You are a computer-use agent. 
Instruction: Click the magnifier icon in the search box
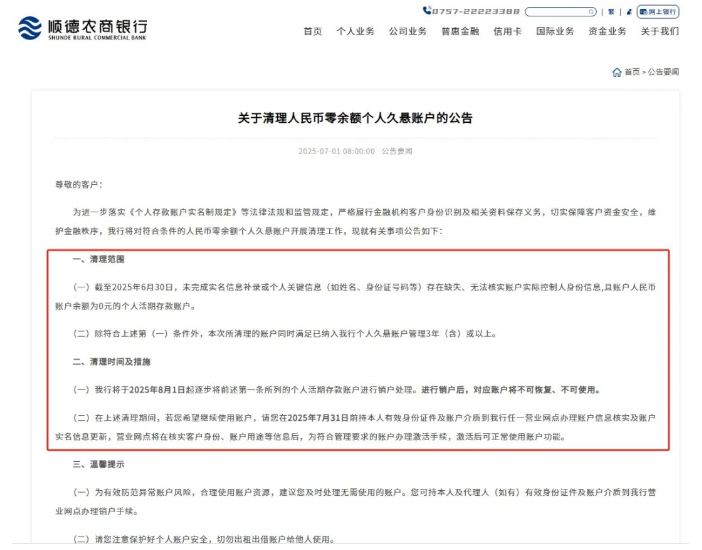coord(591,12)
